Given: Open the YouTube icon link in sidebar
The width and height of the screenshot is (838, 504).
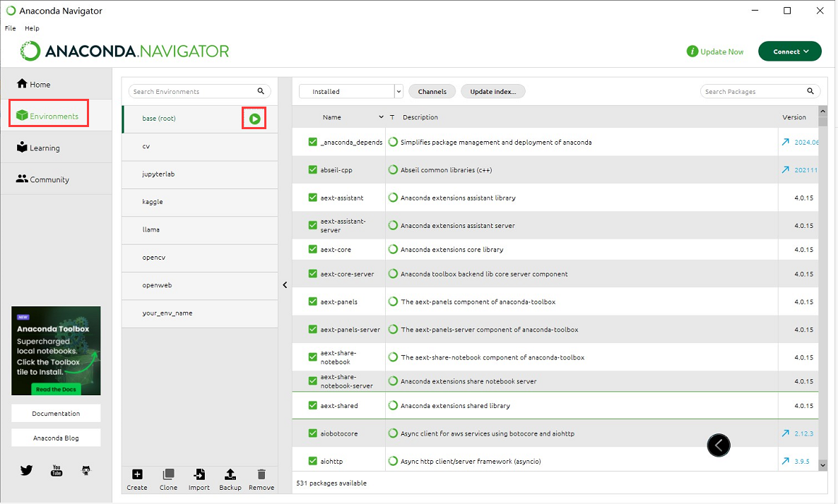Looking at the screenshot, I should [x=57, y=470].
